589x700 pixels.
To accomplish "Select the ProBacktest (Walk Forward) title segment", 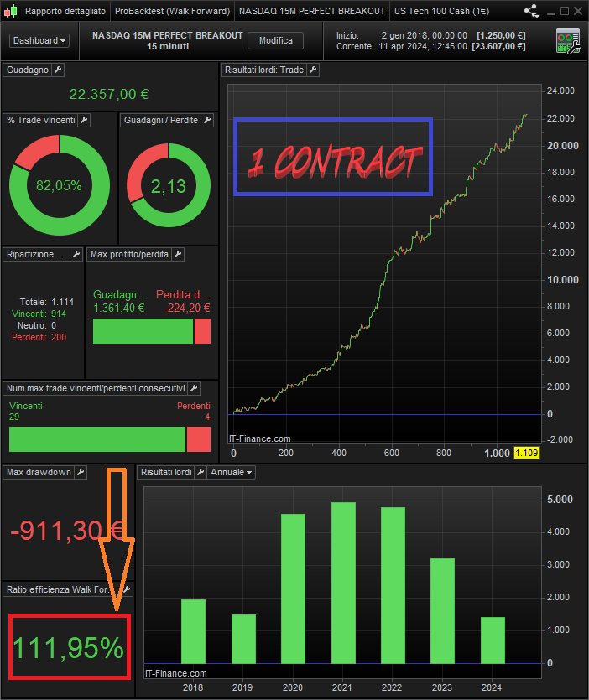I will point(172,11).
